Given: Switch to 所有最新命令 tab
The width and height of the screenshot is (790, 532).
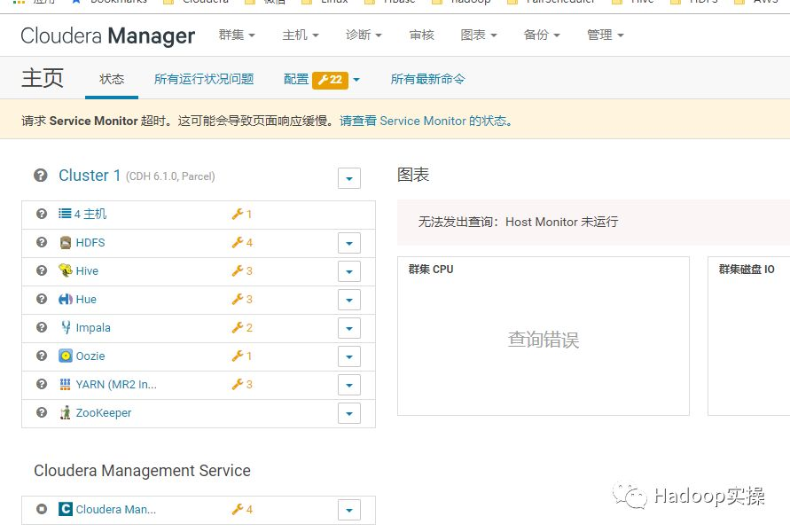Looking at the screenshot, I should coord(427,79).
